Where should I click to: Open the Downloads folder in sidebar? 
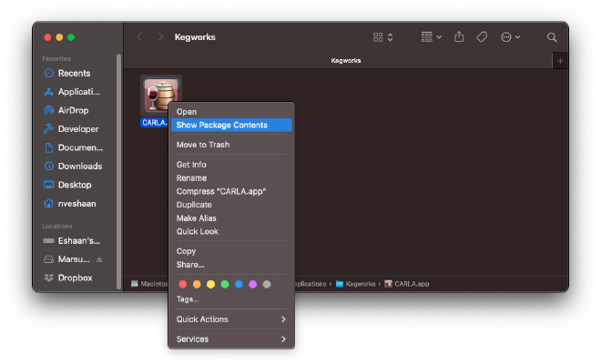coord(73,167)
